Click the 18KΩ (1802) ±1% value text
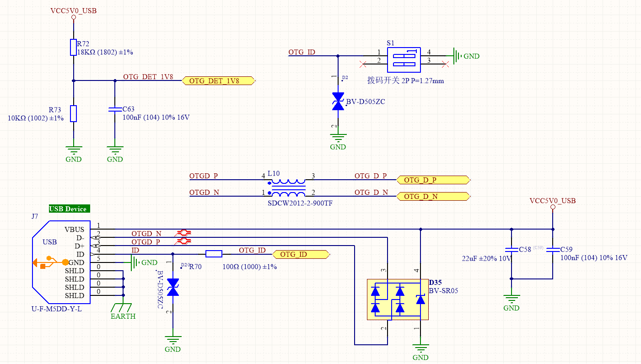This screenshot has height=364, width=641. point(105,53)
